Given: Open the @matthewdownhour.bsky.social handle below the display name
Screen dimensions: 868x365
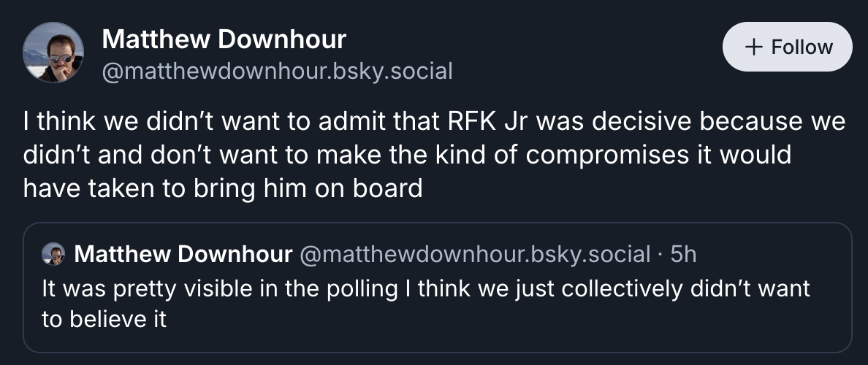Looking at the screenshot, I should (278, 71).
